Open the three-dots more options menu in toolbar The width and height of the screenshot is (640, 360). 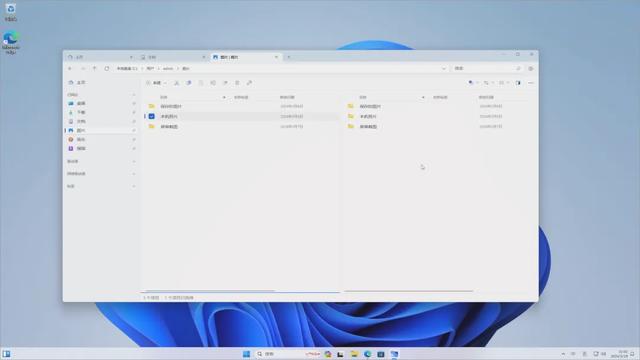coord(531,83)
